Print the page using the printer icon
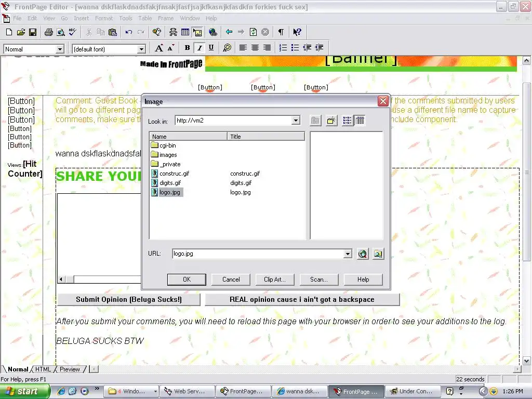 click(x=49, y=32)
